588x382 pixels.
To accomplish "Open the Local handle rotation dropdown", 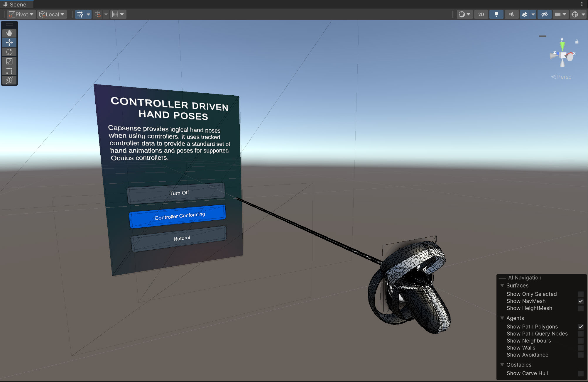I will click(52, 14).
